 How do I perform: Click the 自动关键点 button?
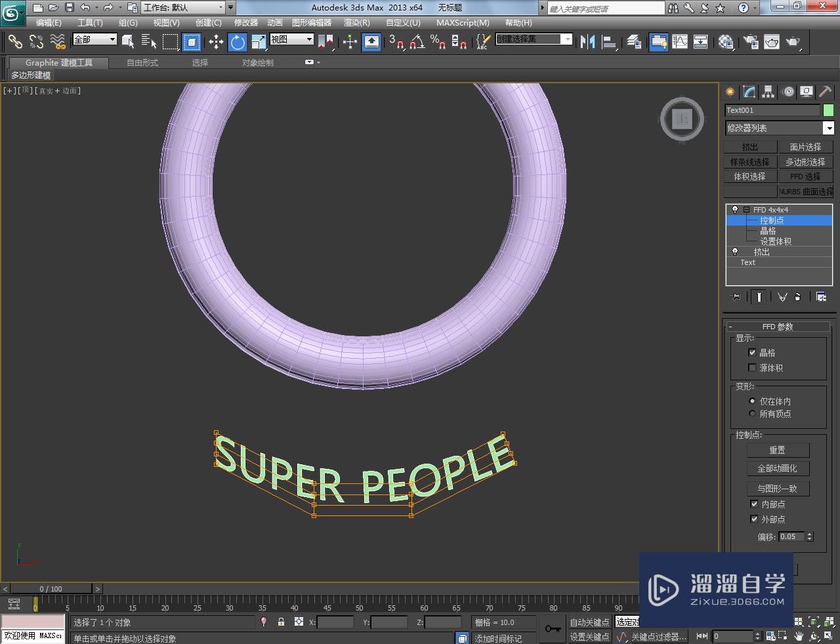point(589,622)
